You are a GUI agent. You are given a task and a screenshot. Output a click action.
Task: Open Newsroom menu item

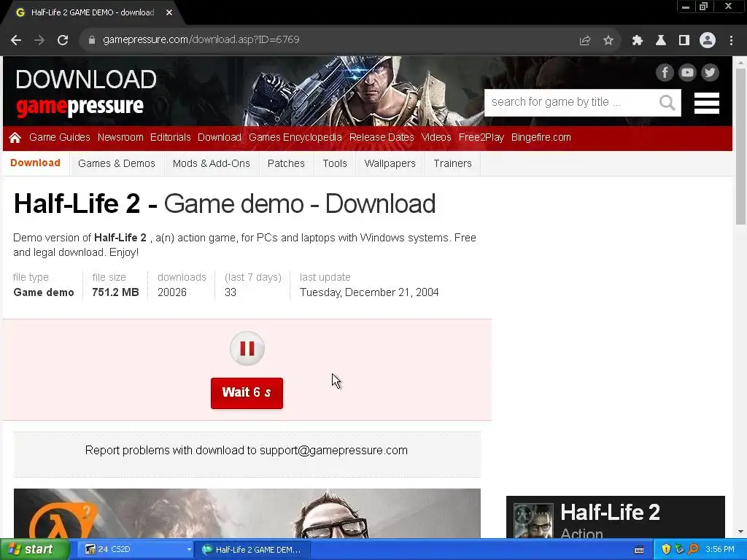(120, 137)
